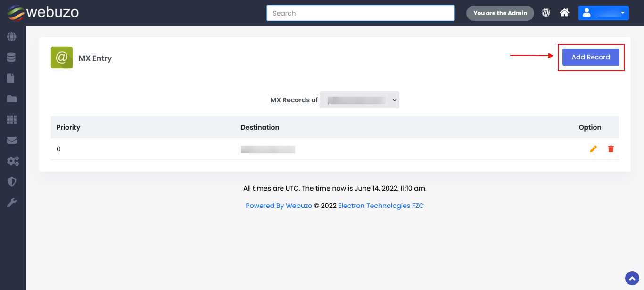Screen dimensions: 644x290
Task: Open the MX Records domain dropdown
Action: (359, 99)
